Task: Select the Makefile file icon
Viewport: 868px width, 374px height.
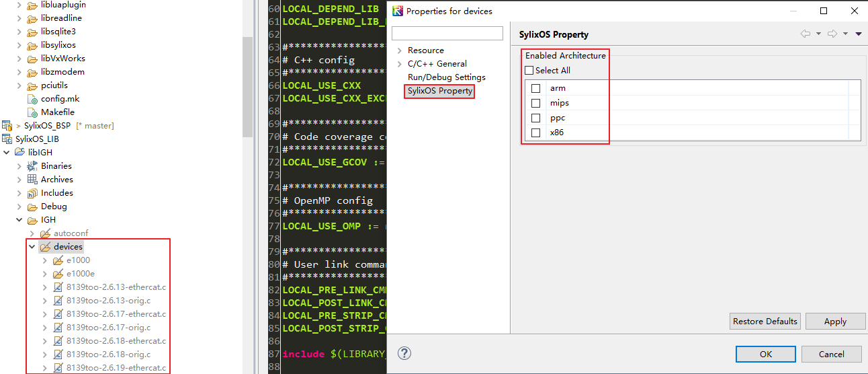Action: pyautogui.click(x=32, y=112)
